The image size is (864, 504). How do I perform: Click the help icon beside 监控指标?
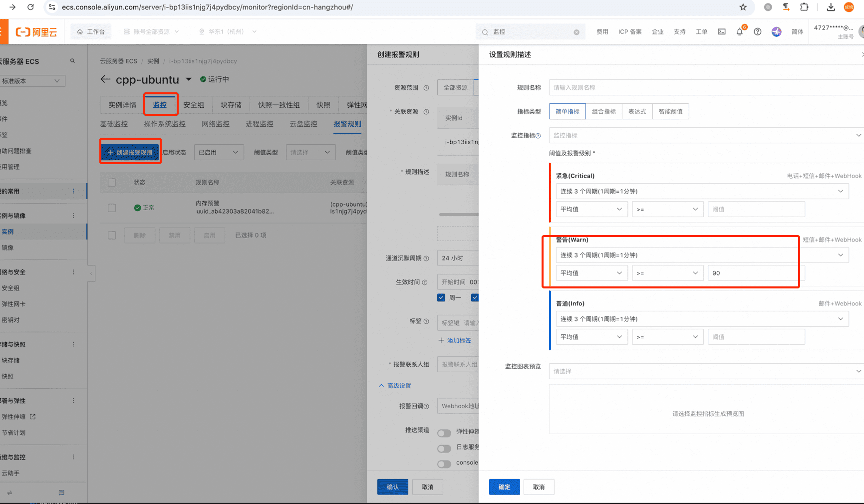[x=538, y=136]
